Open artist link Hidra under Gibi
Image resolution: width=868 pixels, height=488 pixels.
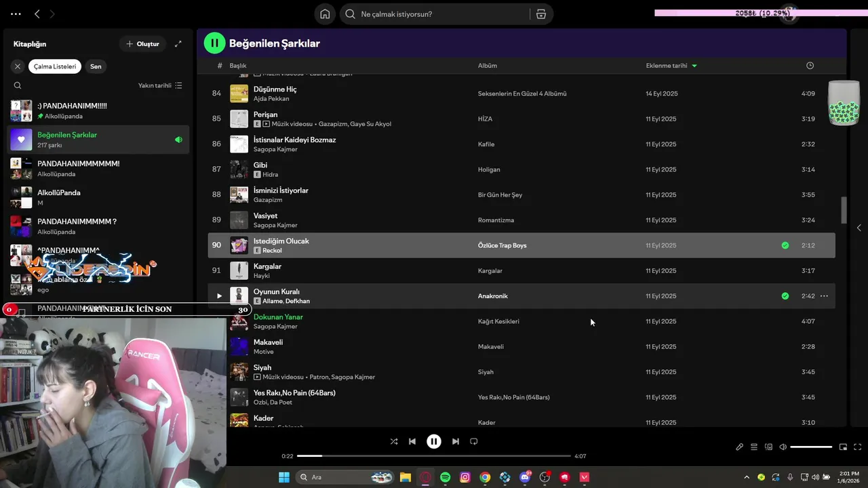271,175
